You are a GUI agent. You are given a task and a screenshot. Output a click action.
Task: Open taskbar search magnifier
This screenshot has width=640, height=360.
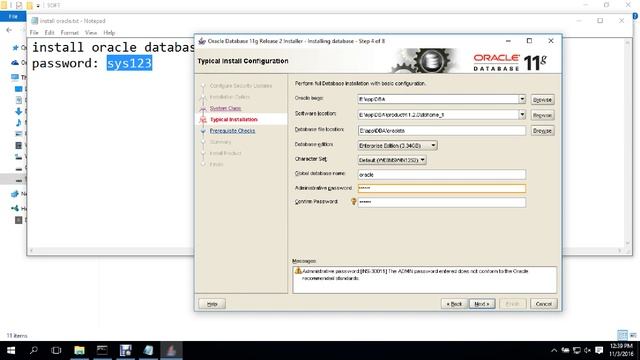pyautogui.click(x=34, y=350)
